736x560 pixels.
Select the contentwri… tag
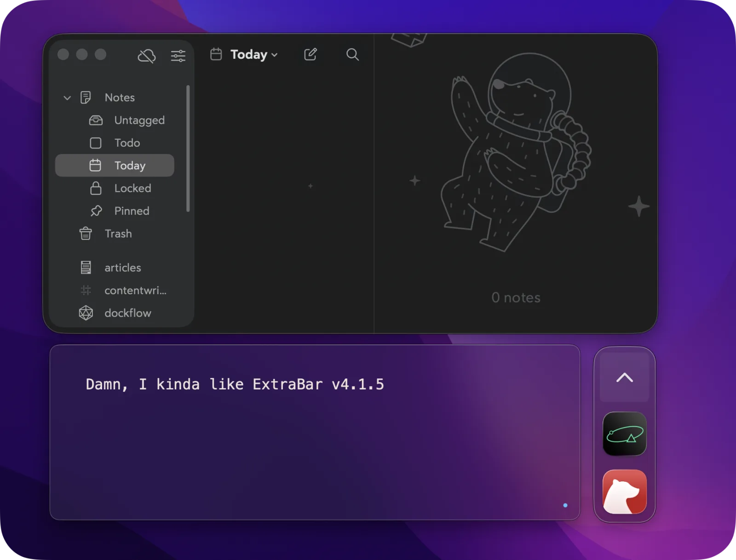point(115,290)
